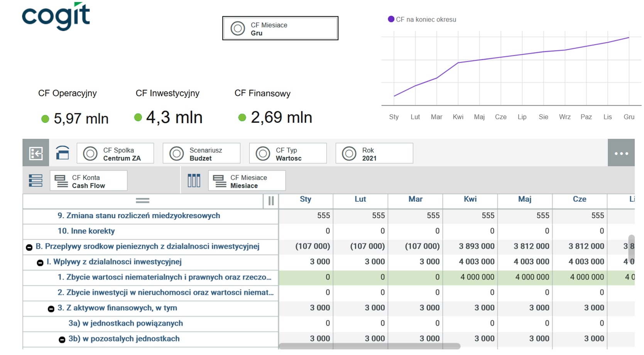644x355 pixels.
Task: Select row 1. Zbycie wartosci niematerialnych i prawnych
Action: pyautogui.click(x=150, y=277)
